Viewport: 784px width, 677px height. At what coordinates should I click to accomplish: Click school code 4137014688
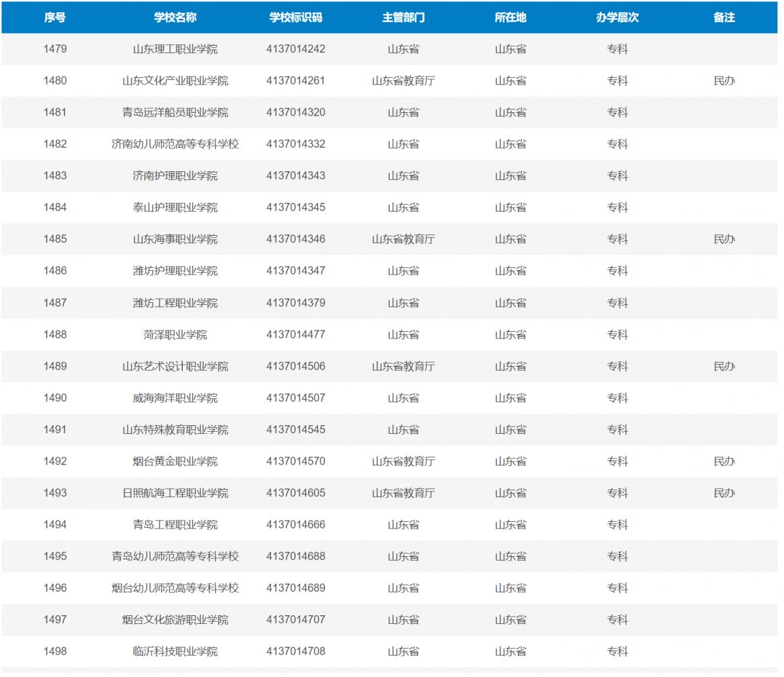[x=296, y=556]
